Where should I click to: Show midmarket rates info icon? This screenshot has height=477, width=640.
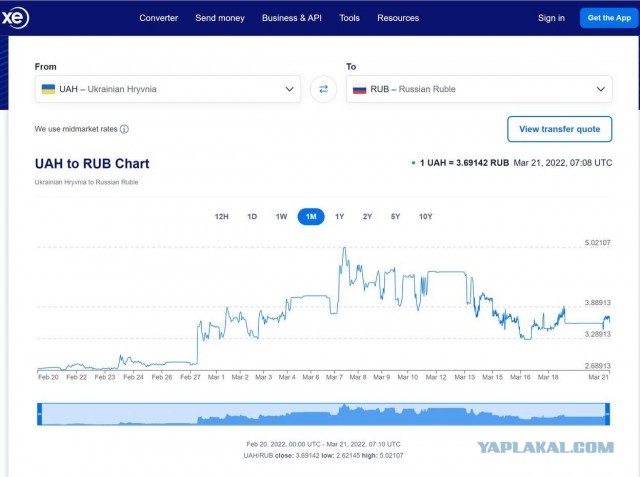pyautogui.click(x=124, y=129)
